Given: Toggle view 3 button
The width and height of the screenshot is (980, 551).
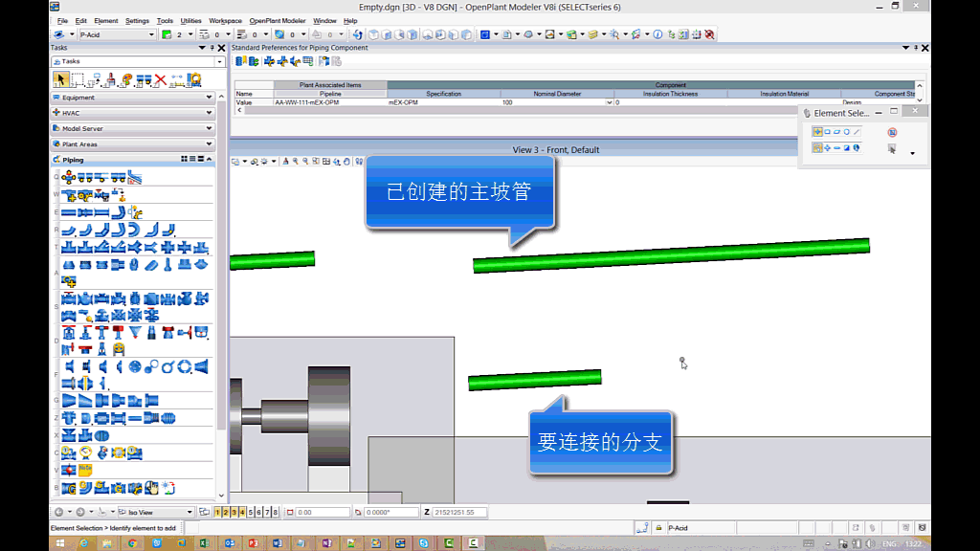Looking at the screenshot, I should pyautogui.click(x=234, y=512).
